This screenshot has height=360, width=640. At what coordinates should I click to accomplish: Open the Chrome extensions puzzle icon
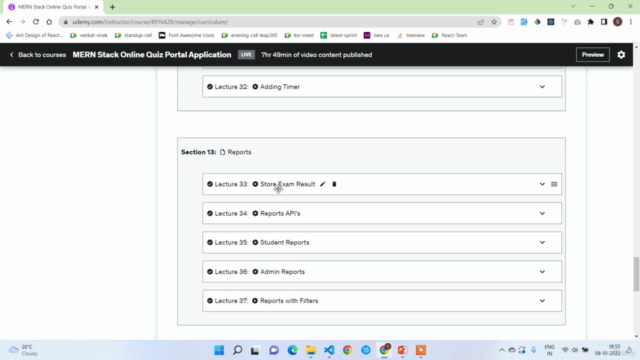tap(591, 22)
